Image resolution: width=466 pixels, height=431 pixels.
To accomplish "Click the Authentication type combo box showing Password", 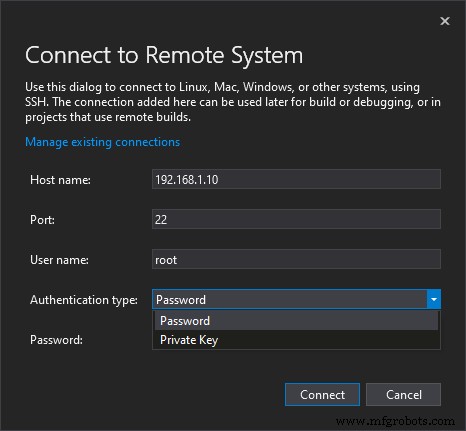I will point(296,299).
